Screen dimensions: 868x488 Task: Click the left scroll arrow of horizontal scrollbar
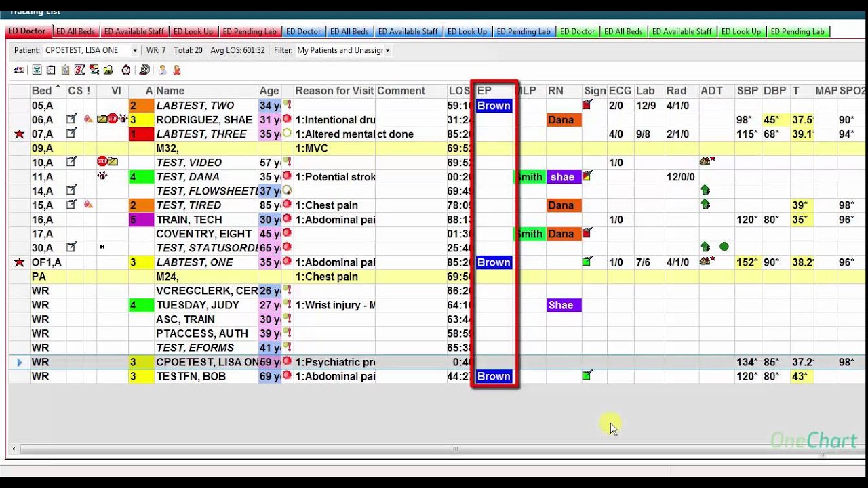tap(14, 449)
